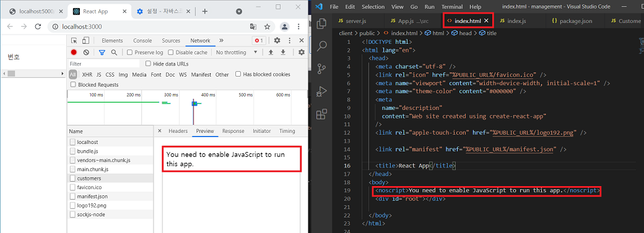Show more DevTools tabs with the chevron
The image size is (644, 233).
click(222, 41)
